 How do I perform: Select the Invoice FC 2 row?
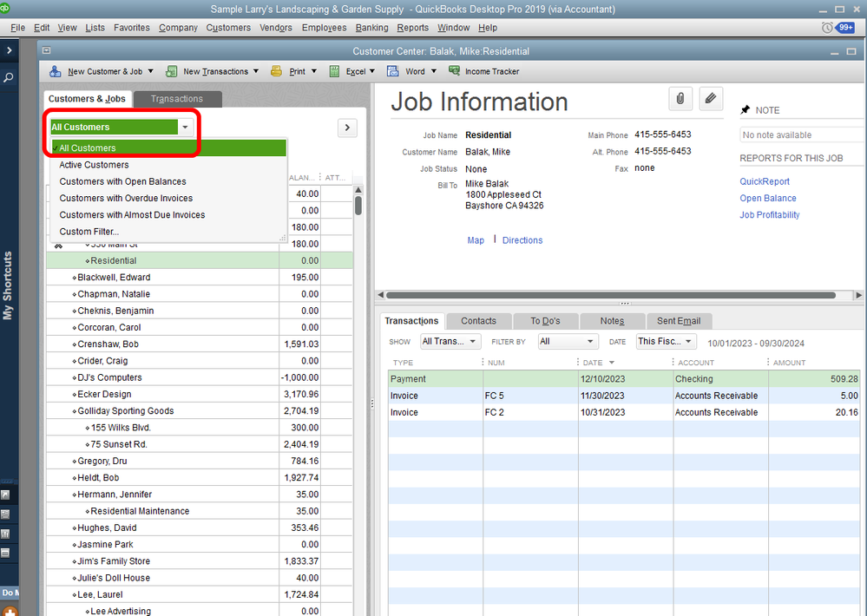[624, 412]
